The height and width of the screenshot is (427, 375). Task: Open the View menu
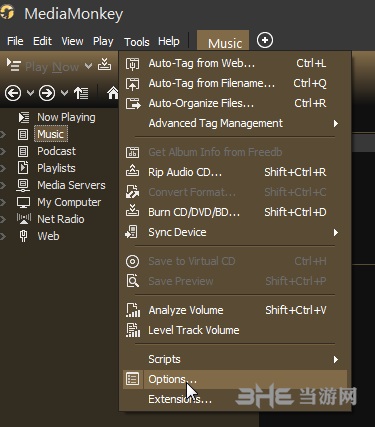(x=72, y=41)
